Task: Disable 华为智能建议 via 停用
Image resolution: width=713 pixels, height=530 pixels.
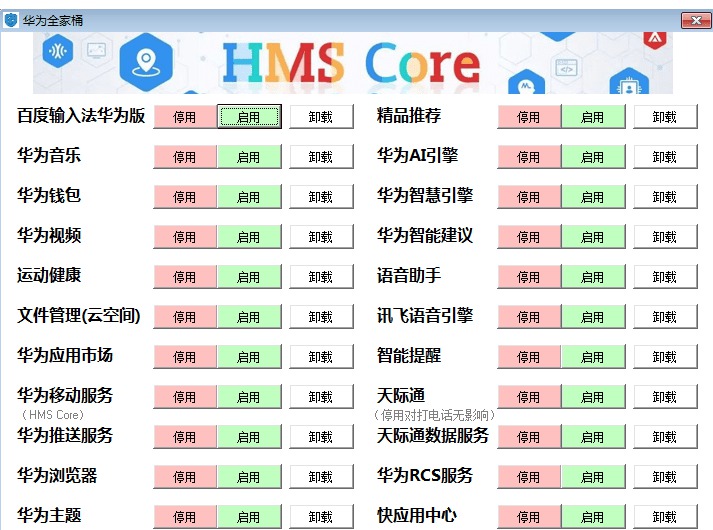Action: [529, 237]
